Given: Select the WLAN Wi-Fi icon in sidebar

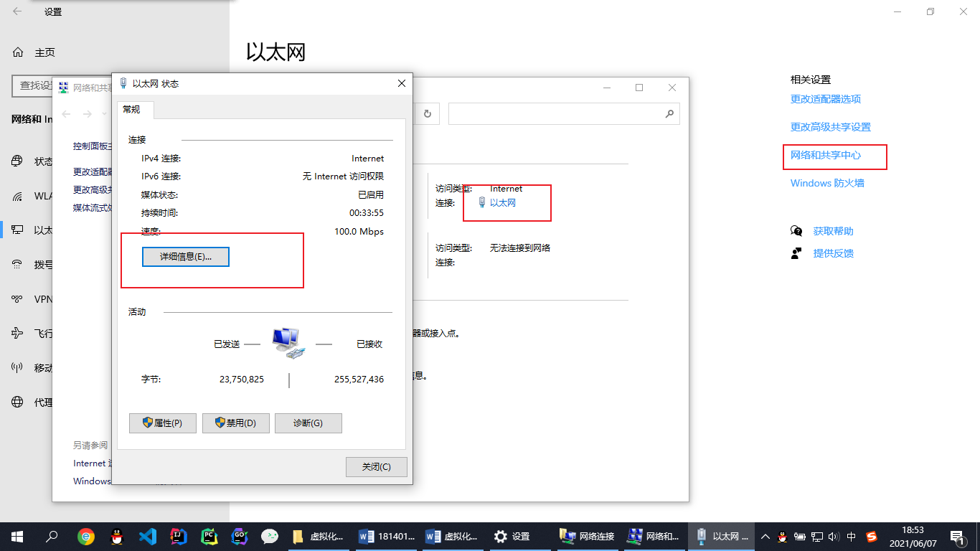Looking at the screenshot, I should pos(17,196).
